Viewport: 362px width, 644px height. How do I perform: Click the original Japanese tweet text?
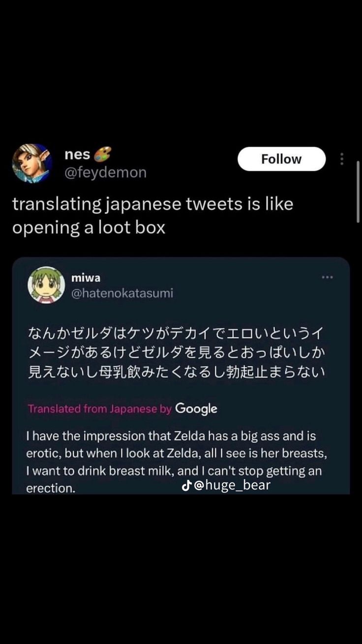click(x=176, y=353)
